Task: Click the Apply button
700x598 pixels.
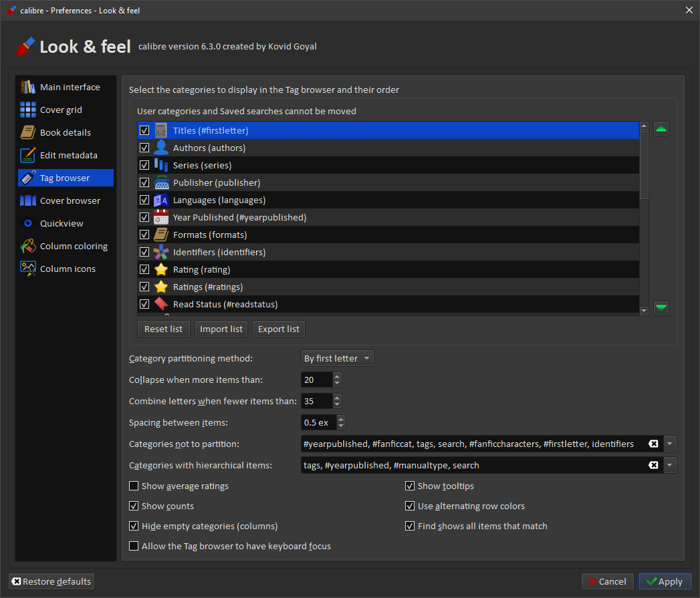Action: point(665,581)
